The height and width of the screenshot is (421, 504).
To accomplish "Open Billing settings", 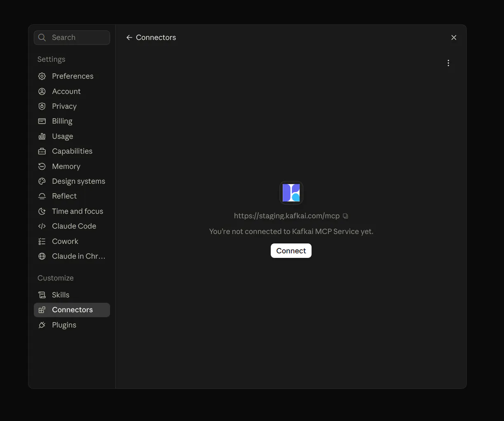I will pos(72,121).
